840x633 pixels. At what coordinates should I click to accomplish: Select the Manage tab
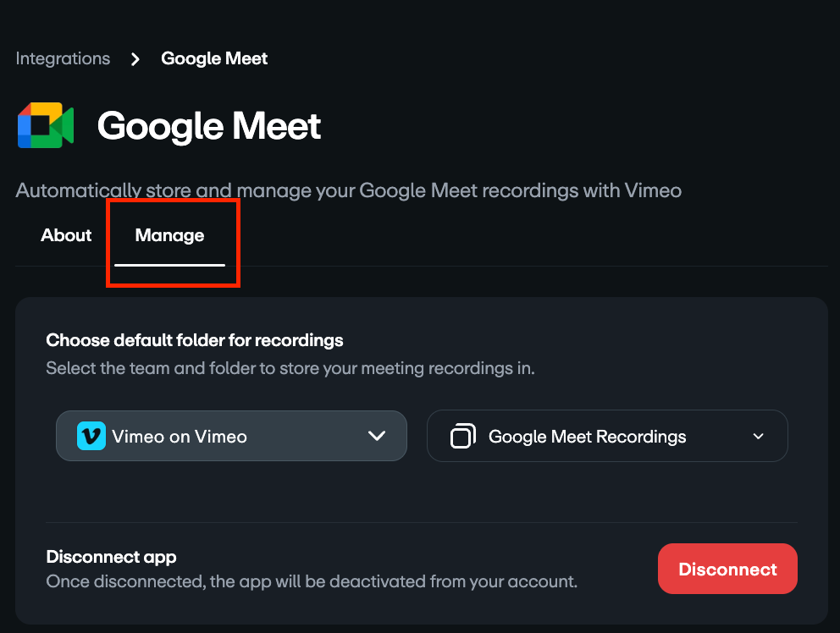(169, 235)
